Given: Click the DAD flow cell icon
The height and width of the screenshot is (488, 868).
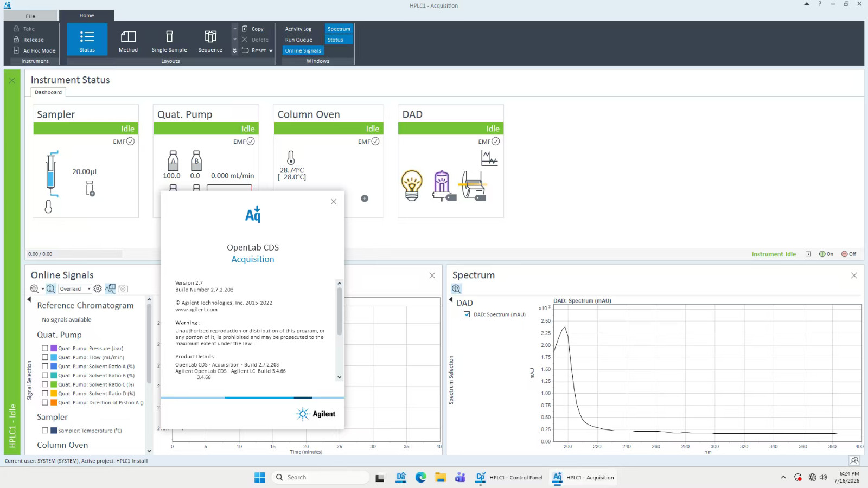Looking at the screenshot, I should (474, 185).
